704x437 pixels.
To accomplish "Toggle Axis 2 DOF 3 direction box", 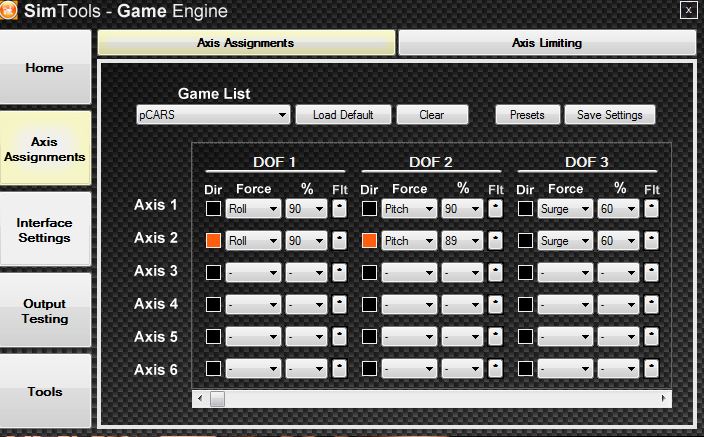I will coord(525,241).
